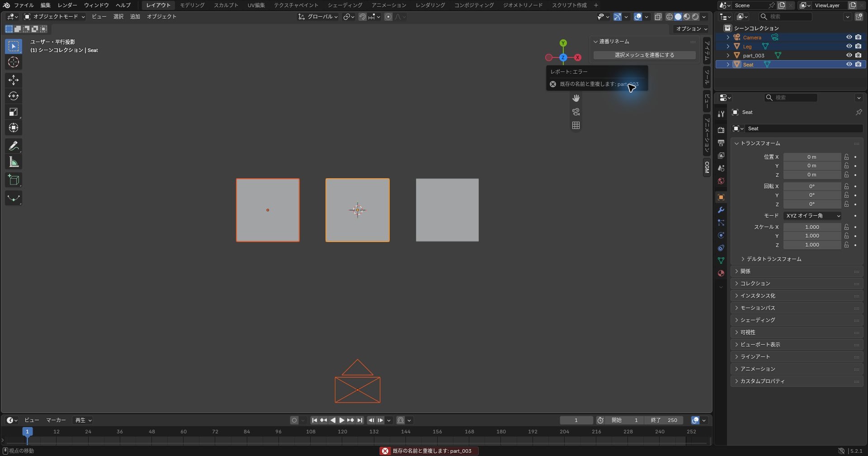Viewport: 868px width, 456px height.
Task: Disable Seat object in renders
Action: [x=859, y=65]
